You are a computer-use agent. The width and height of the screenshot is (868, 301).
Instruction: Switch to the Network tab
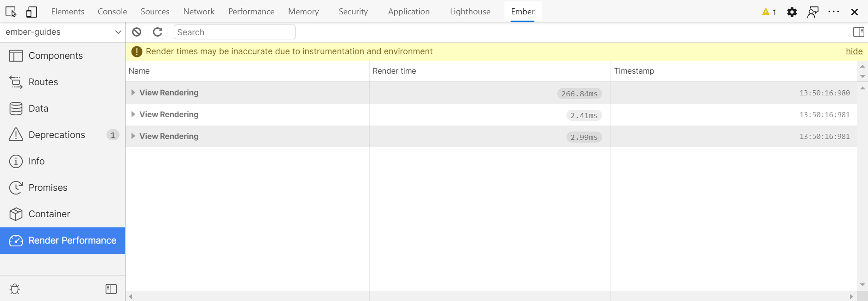pyautogui.click(x=199, y=12)
